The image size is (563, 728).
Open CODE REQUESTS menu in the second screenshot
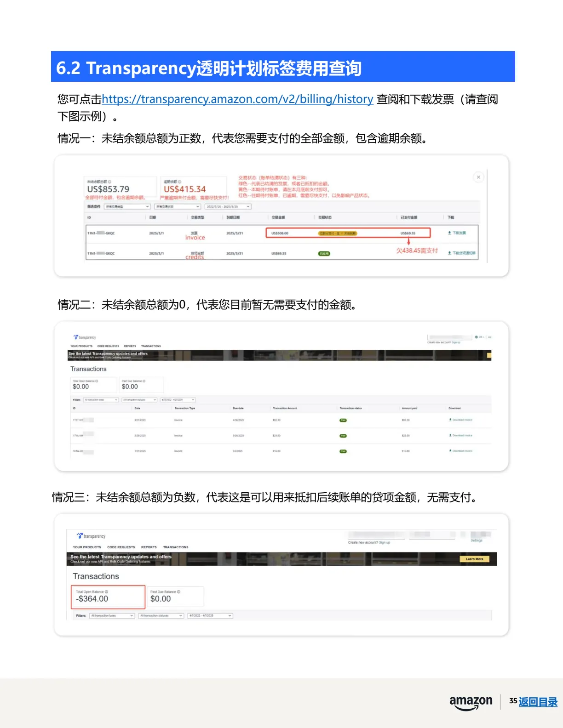(x=108, y=346)
